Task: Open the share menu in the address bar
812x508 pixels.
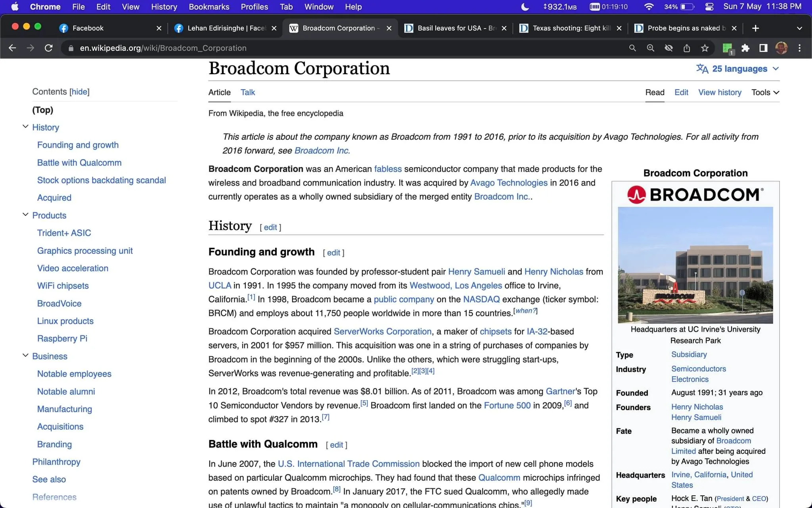Action: (687, 48)
